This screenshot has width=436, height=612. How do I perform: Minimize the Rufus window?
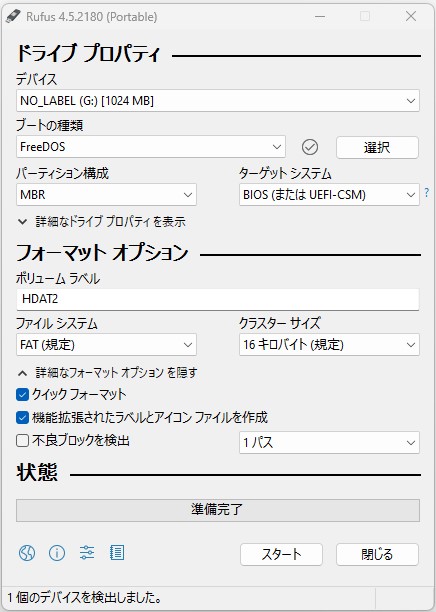[x=320, y=16]
